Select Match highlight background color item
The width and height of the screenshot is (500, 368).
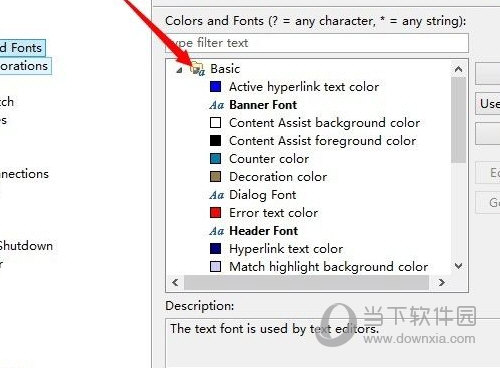point(328,267)
